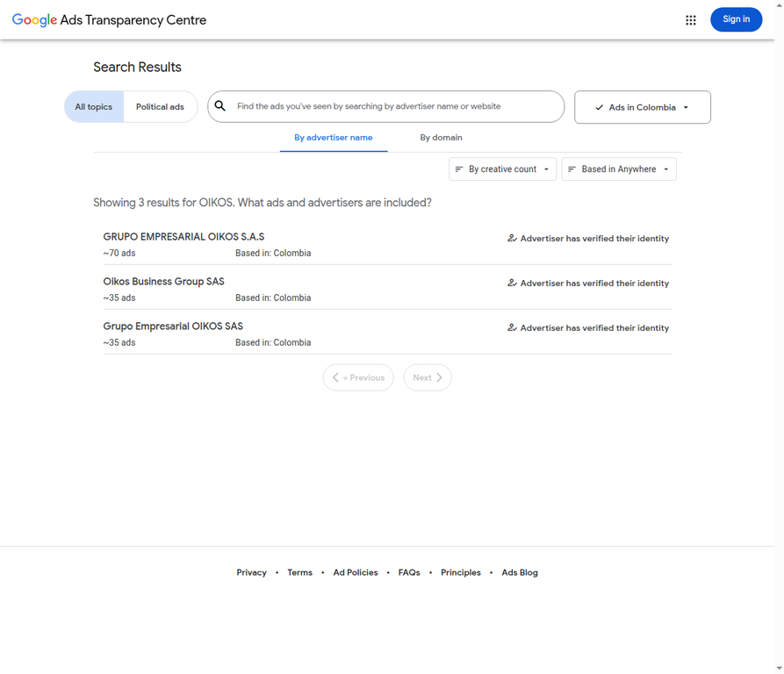Viewport: 784px width, 674px height.
Task: Switch to Political ads toggle
Action: coord(160,106)
